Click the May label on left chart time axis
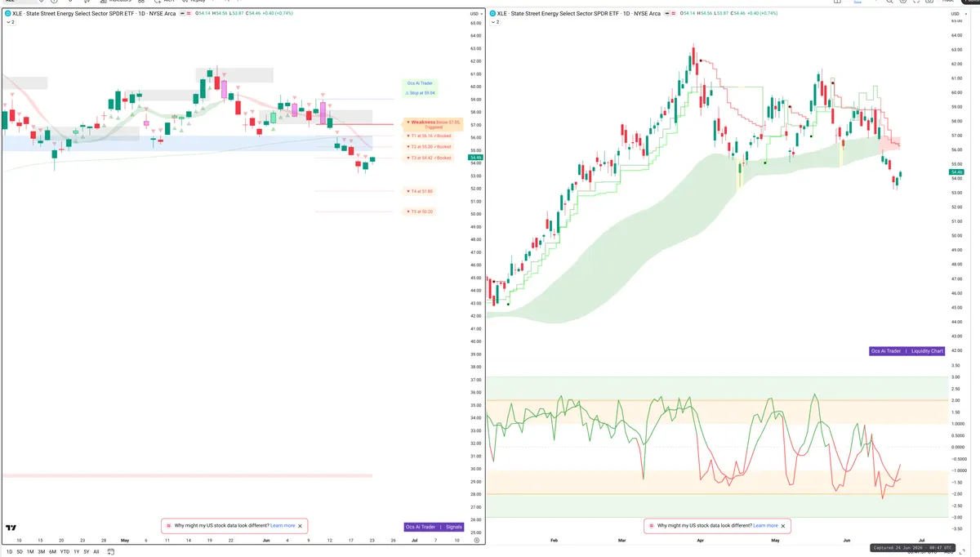The height and width of the screenshot is (557, 980). tap(125, 540)
